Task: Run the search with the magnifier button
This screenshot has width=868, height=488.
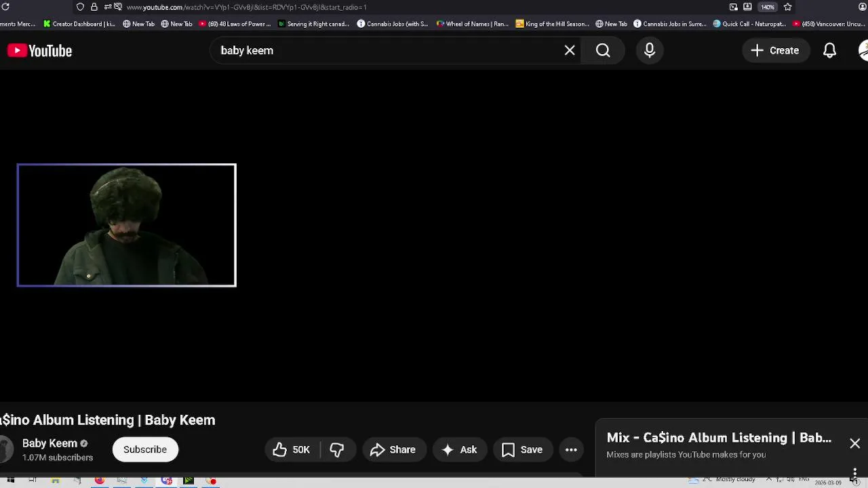Action: (x=603, y=50)
